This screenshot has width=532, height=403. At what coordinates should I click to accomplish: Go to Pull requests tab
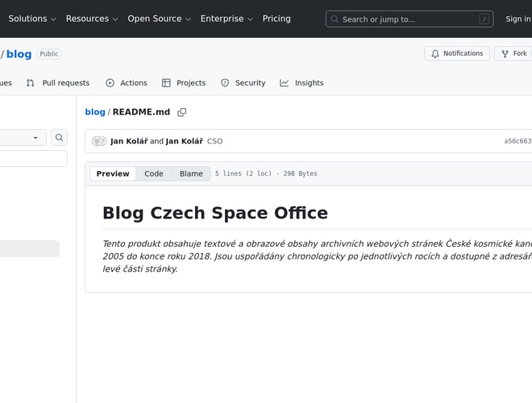(x=57, y=83)
